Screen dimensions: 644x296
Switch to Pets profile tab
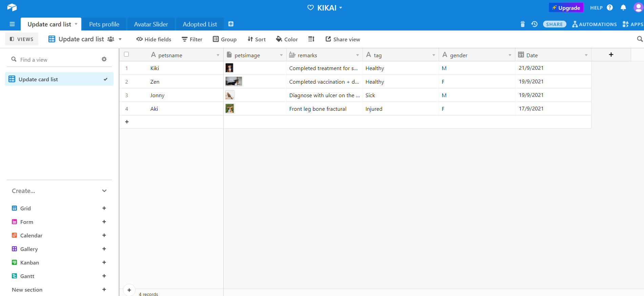click(x=104, y=24)
